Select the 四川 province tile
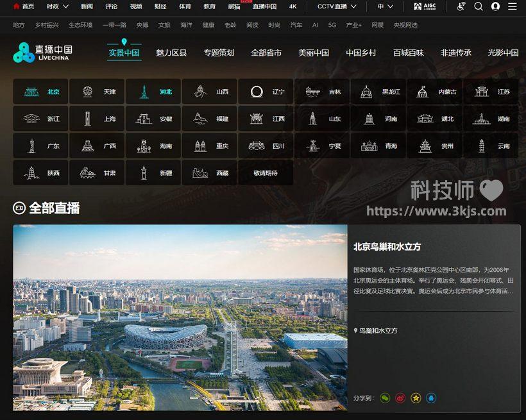526x420 pixels. (266, 146)
